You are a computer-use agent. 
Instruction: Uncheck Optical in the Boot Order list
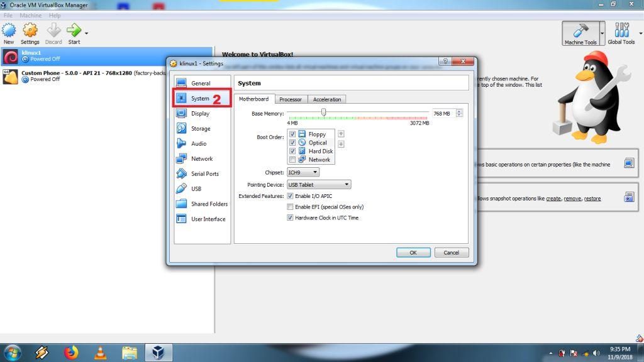tap(292, 143)
